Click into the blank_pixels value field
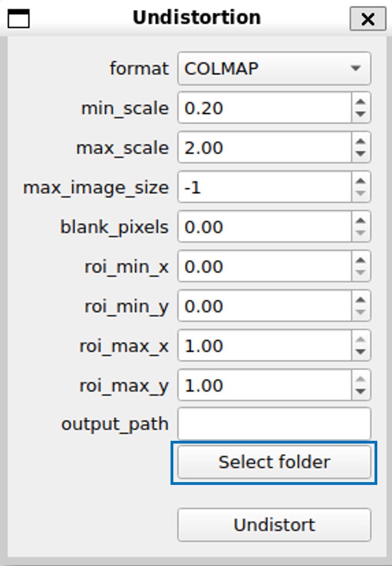The height and width of the screenshot is (566, 392). pos(264,227)
